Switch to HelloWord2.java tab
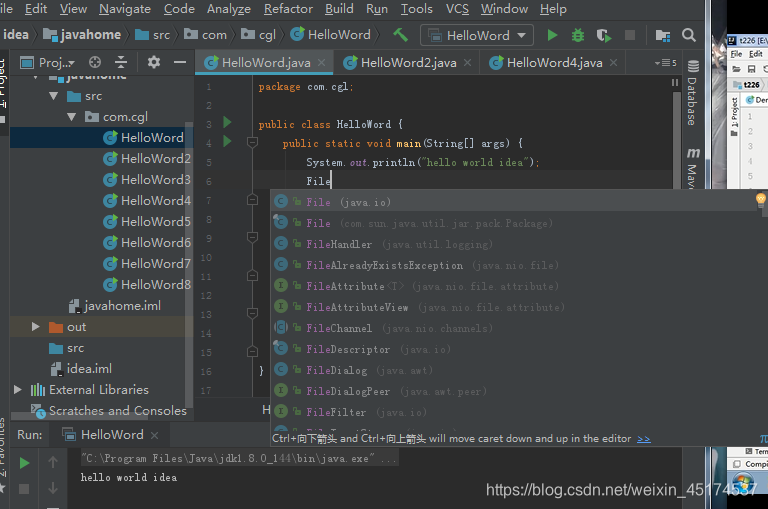Screen dimensions: 768x509 click(x=408, y=63)
